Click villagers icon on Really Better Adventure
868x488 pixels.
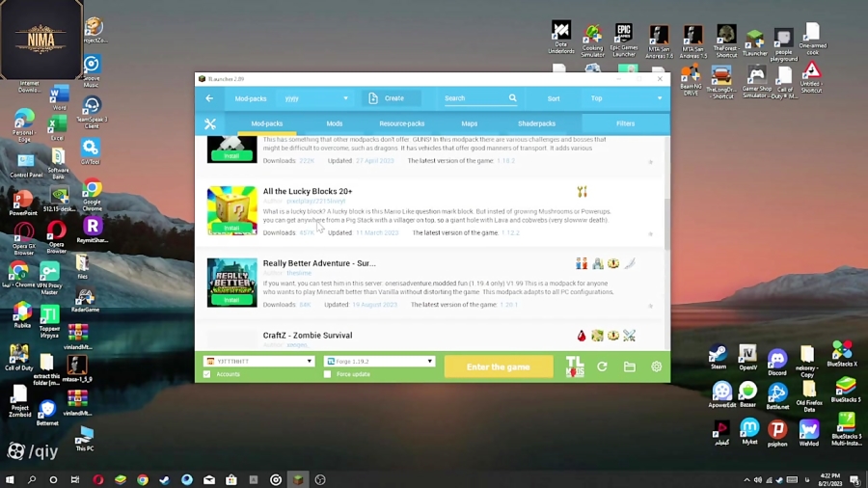tap(582, 264)
